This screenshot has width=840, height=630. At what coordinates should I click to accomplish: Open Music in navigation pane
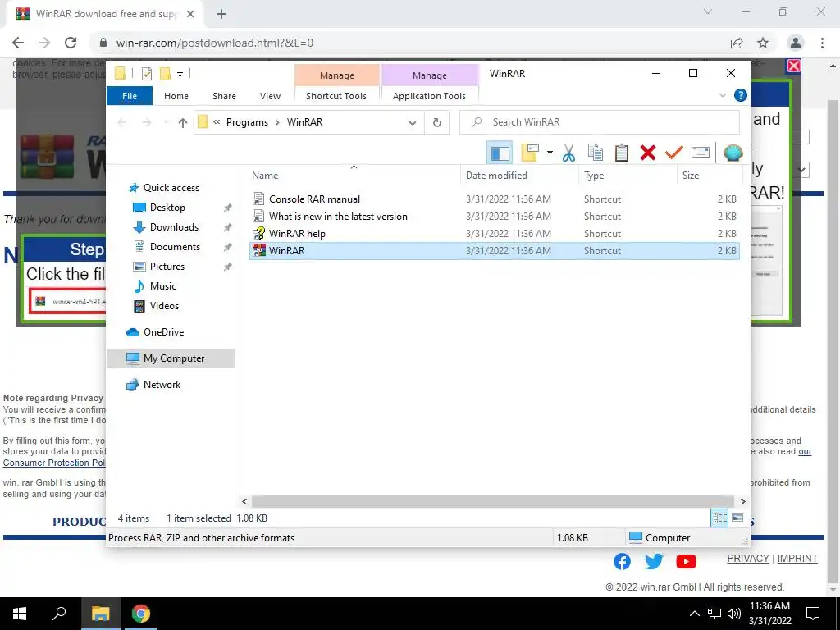[x=163, y=286]
